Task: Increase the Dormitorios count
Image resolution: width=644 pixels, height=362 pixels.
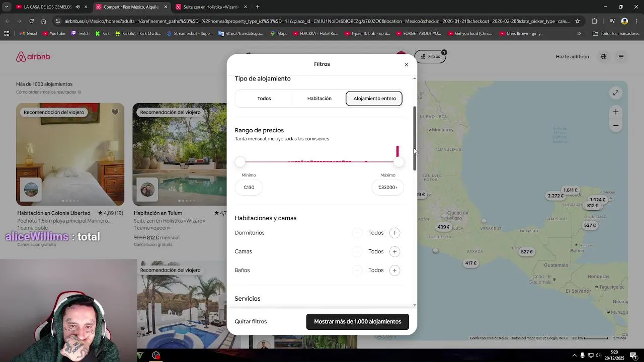Action: coord(394,233)
